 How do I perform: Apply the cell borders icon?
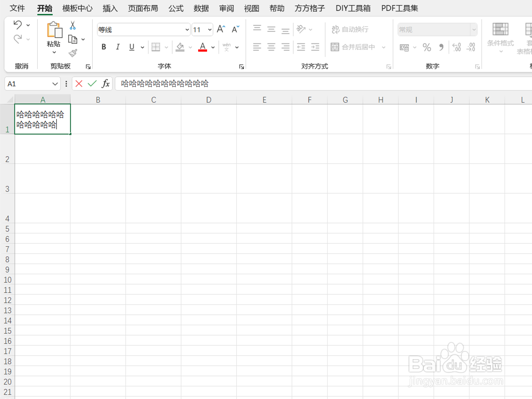pos(156,47)
